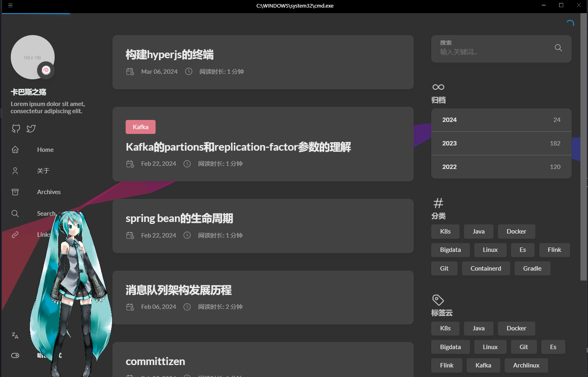The image size is (588, 377).
Task: Click the sidebar Search magnifier icon
Action: [15, 214]
